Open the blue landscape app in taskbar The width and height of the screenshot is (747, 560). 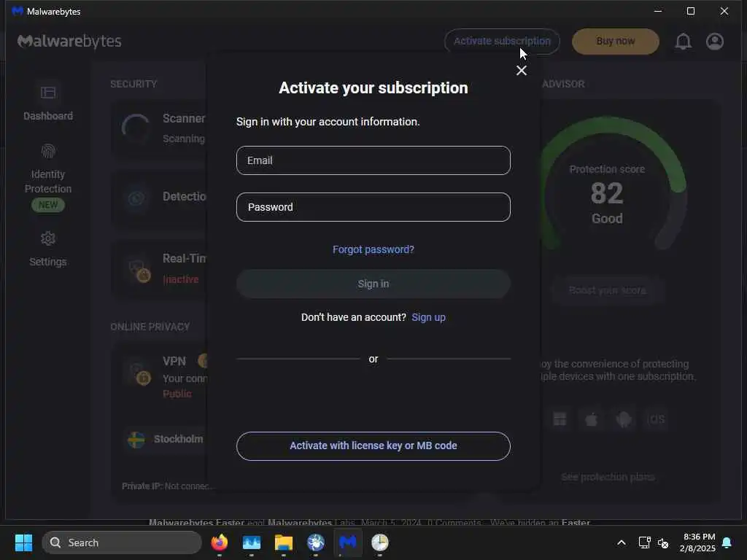pos(252,542)
